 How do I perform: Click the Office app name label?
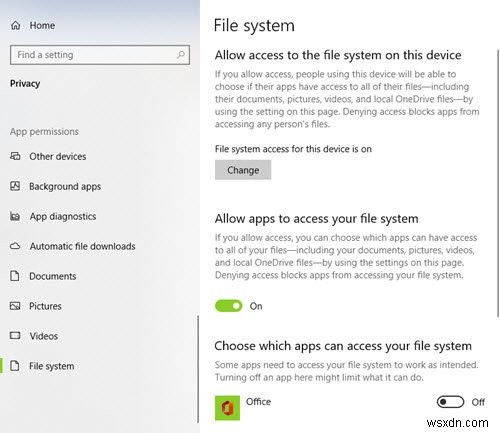tap(258, 402)
